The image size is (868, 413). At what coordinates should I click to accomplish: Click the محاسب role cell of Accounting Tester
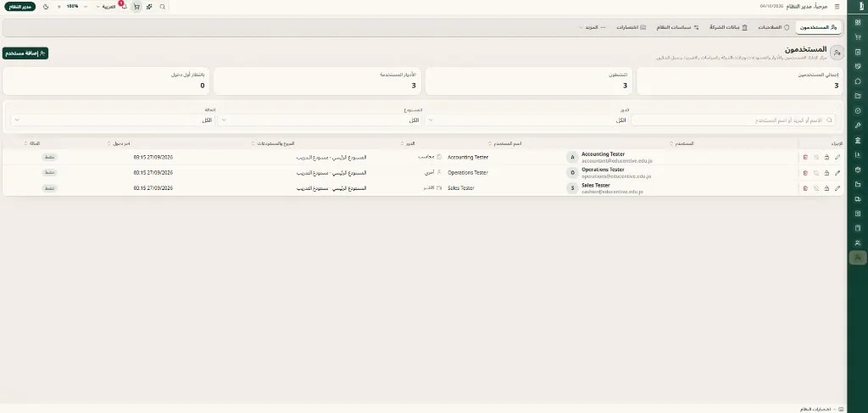[x=430, y=157]
